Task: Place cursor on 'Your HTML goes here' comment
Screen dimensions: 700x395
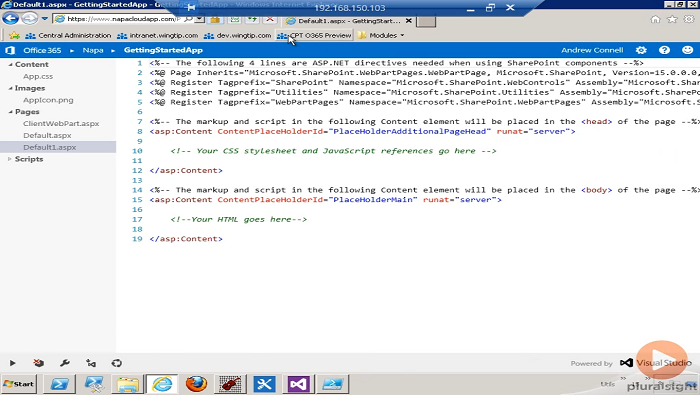Action: (239, 219)
